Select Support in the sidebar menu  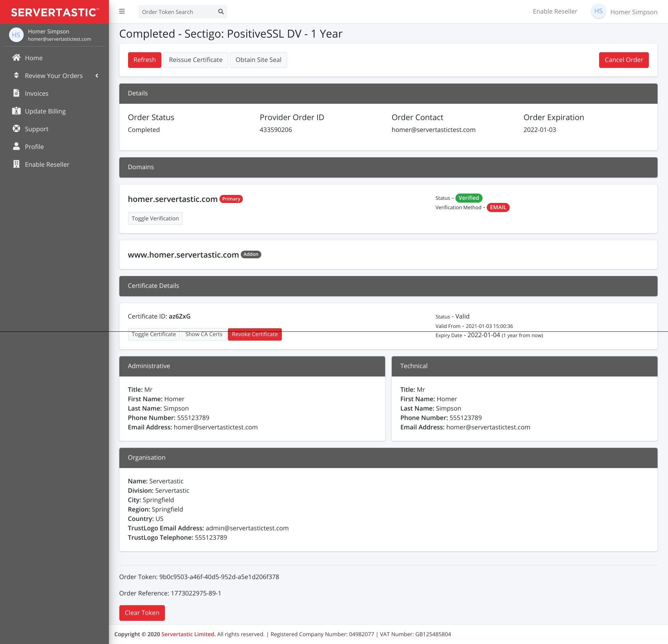[x=37, y=129]
